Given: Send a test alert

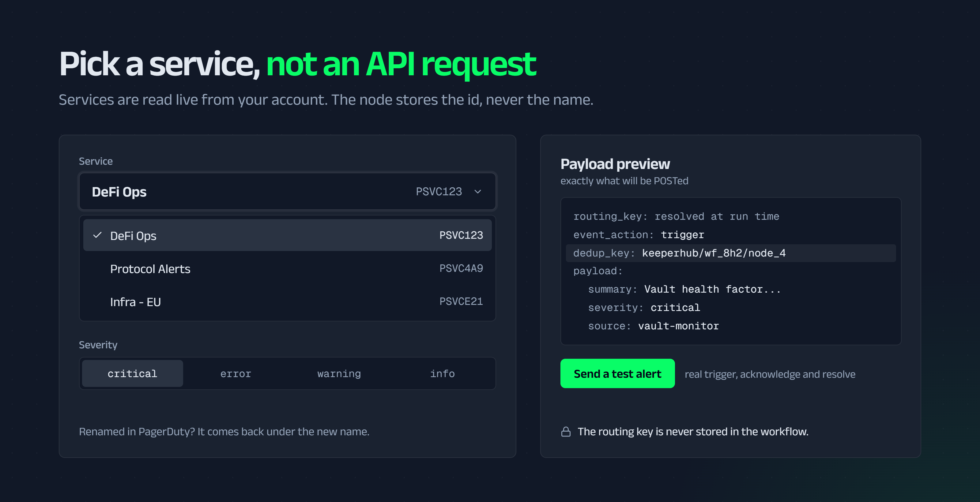Looking at the screenshot, I should point(617,373).
